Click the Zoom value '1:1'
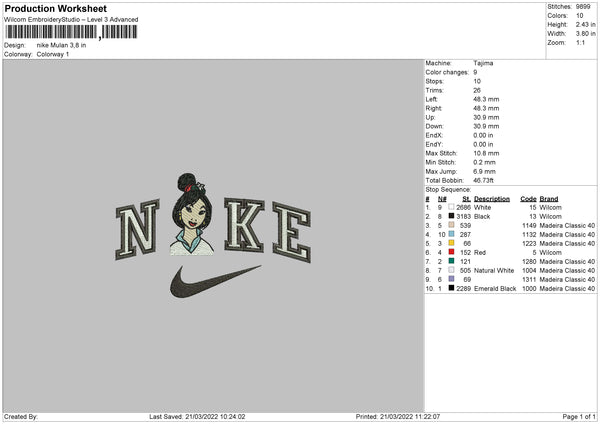Screen dimensions: 600x424 [x=580, y=42]
